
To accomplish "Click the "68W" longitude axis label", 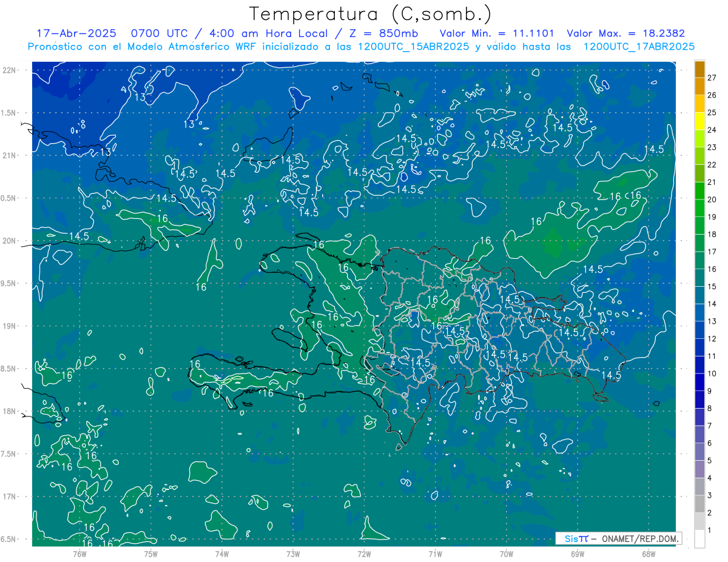I will coord(649,554).
